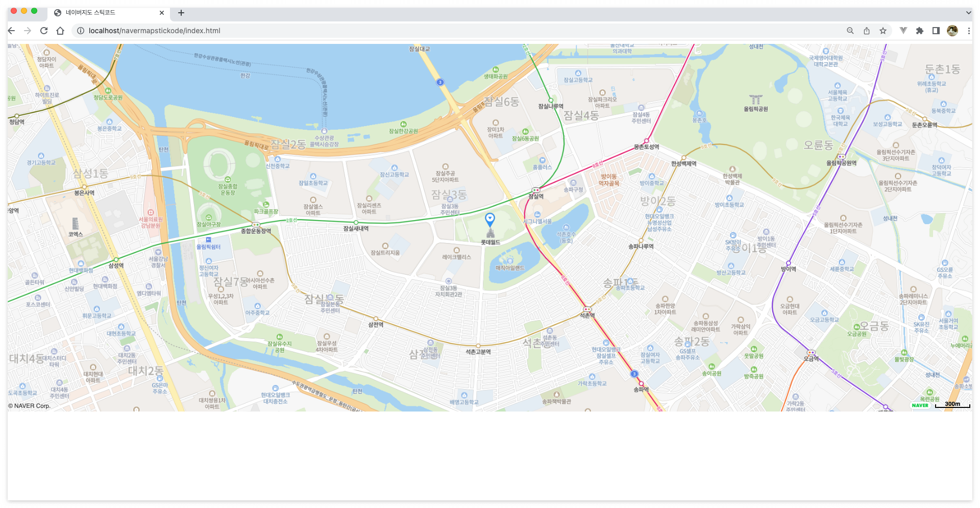Image resolution: width=980 pixels, height=508 pixels.
Task: Click 몽촌토성역 station marker
Action: (x=646, y=140)
